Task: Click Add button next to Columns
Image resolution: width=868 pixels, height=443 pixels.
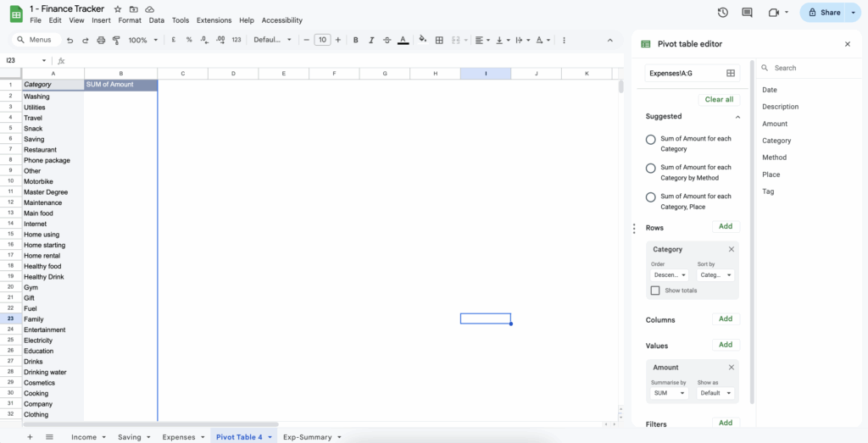Action: coord(726,319)
